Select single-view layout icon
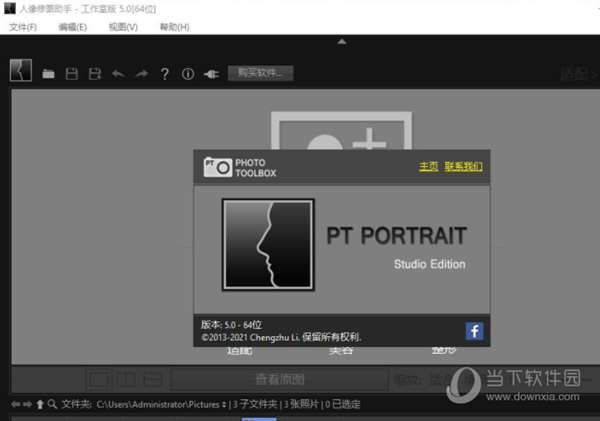The height and width of the screenshot is (421, 600). tap(99, 380)
